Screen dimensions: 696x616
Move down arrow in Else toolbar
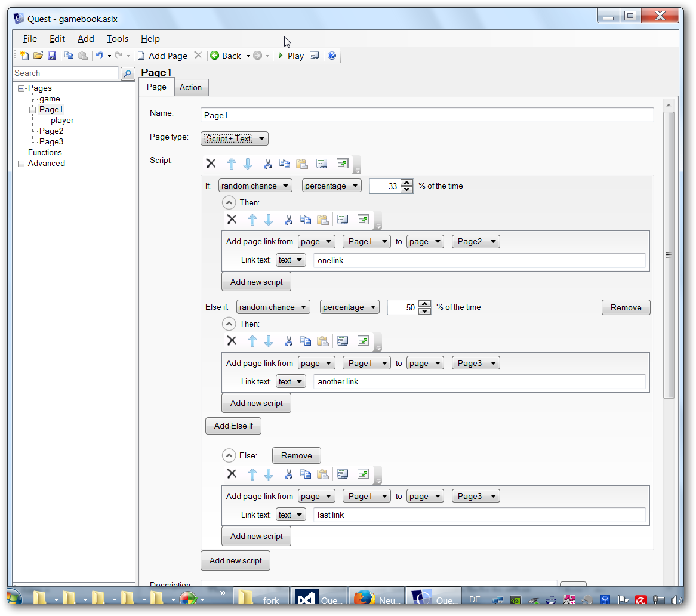(269, 474)
